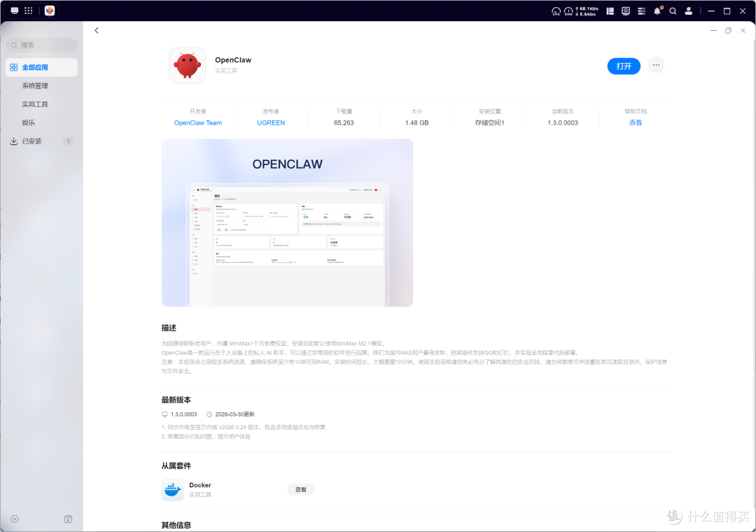Click the OpenClaw red mascot icon
Viewport: 756px width, 532px height.
(x=188, y=66)
